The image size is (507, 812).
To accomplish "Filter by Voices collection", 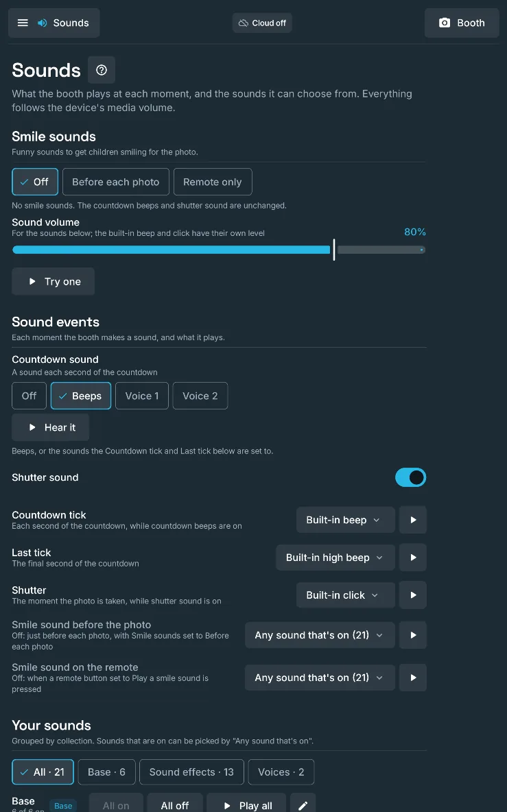I will (281, 772).
